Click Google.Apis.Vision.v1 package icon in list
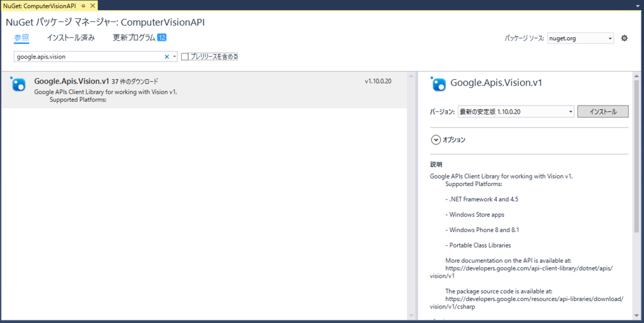 (18, 84)
